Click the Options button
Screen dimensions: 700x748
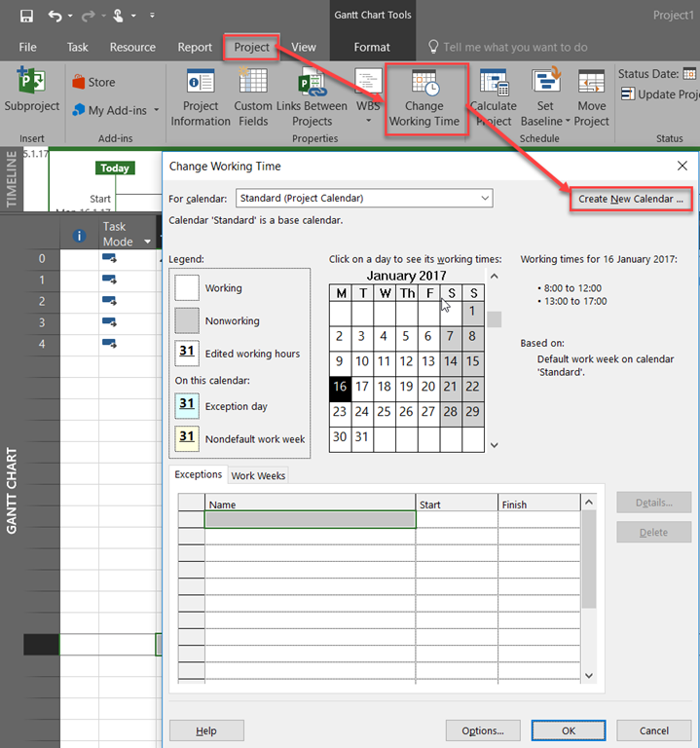(x=482, y=730)
